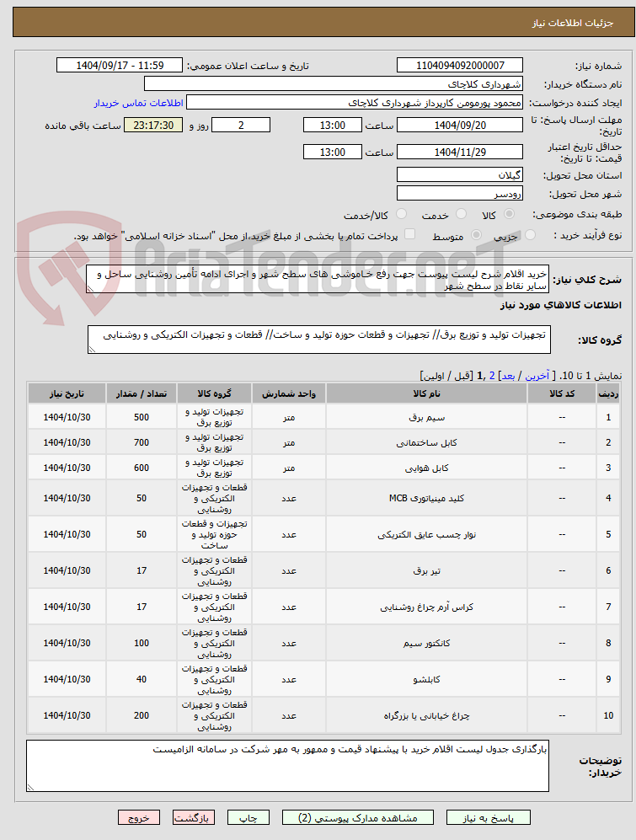Click the price validity date field 1404/11/29

tap(460, 152)
